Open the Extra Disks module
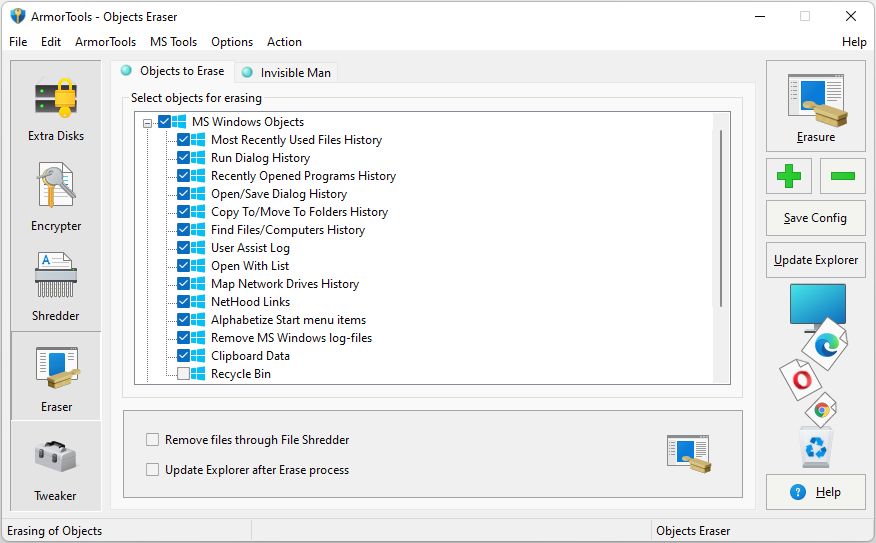The height and width of the screenshot is (543, 876). (x=56, y=108)
